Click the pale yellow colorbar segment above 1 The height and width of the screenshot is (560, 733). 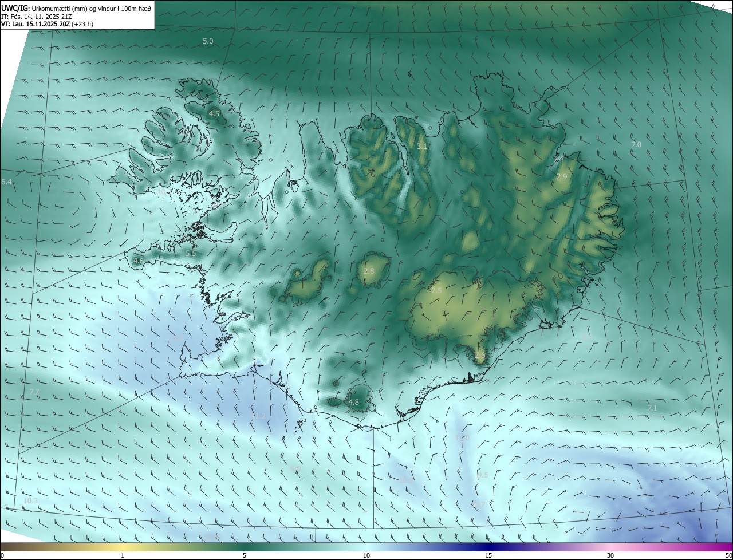coord(123,547)
